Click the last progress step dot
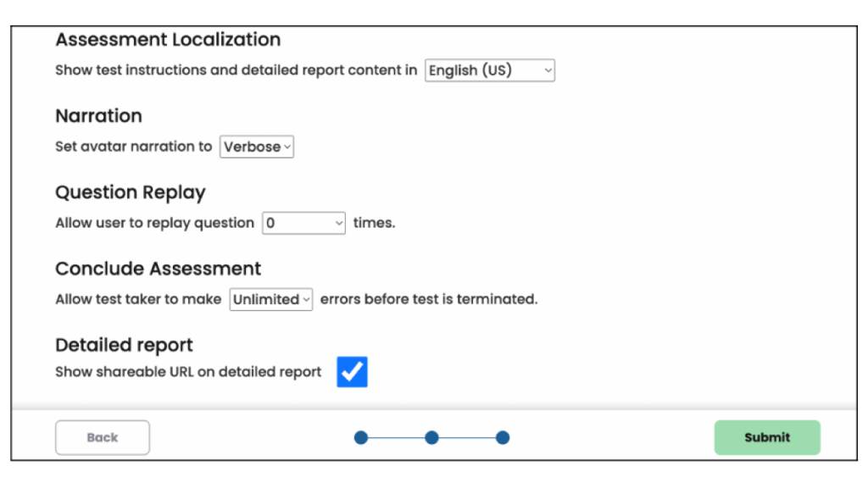This screenshot has width=868, height=488. pyautogui.click(x=503, y=438)
